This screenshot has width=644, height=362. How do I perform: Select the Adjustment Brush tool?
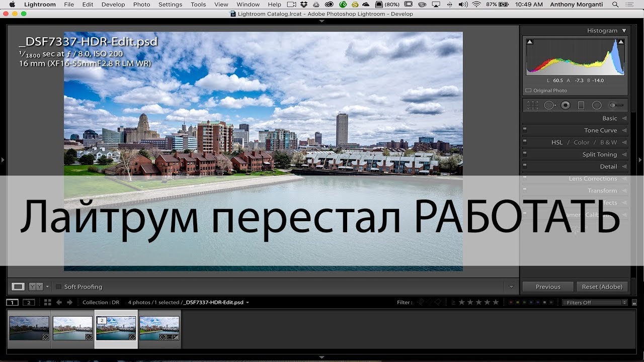pyautogui.click(x=616, y=106)
